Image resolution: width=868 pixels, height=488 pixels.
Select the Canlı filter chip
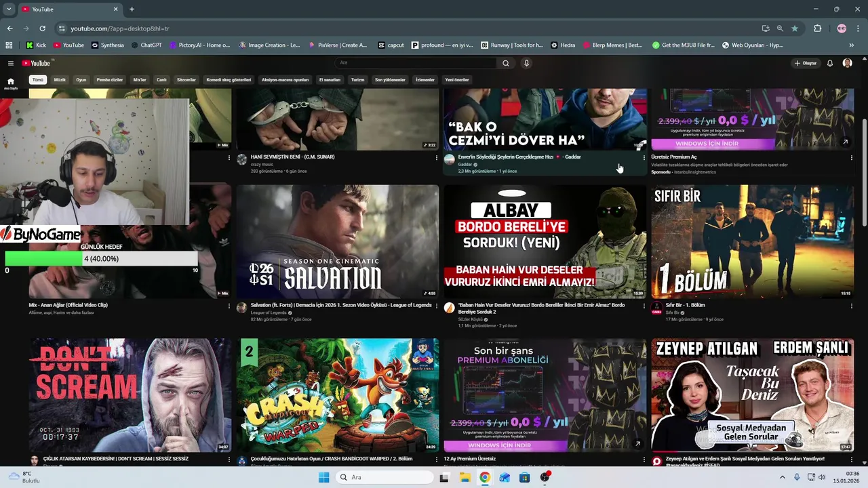pos(161,80)
